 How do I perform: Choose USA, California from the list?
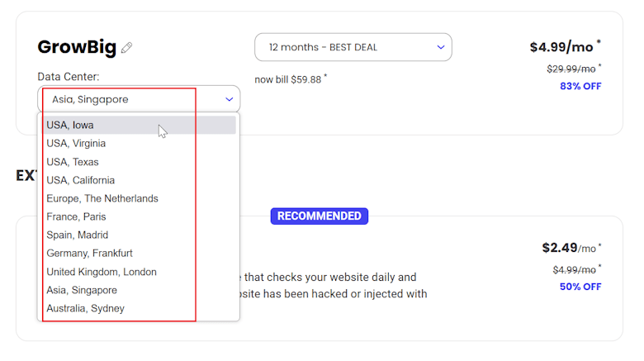(139, 180)
